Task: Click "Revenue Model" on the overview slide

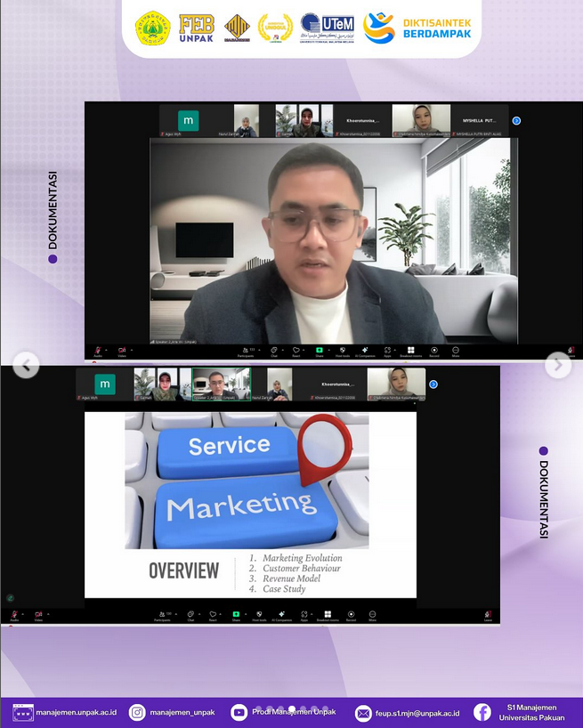Action: [x=292, y=578]
